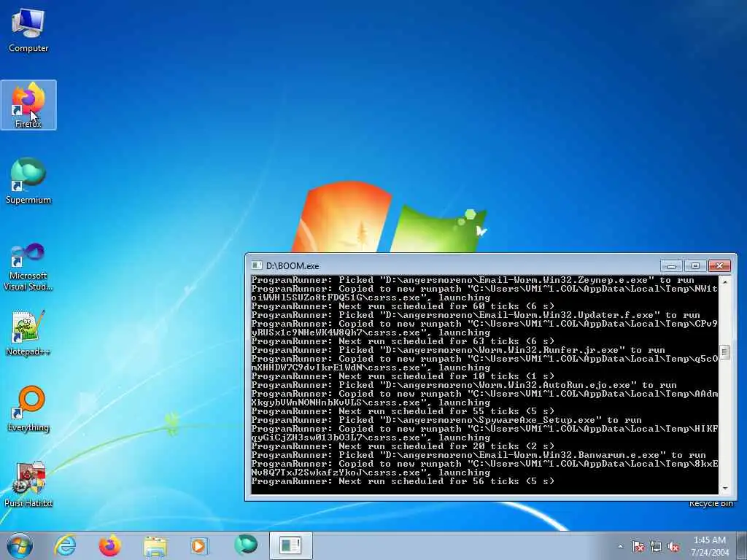Image resolution: width=747 pixels, height=560 pixels.
Task: Click the partially hidden Recycle Bin label
Action: (711, 504)
